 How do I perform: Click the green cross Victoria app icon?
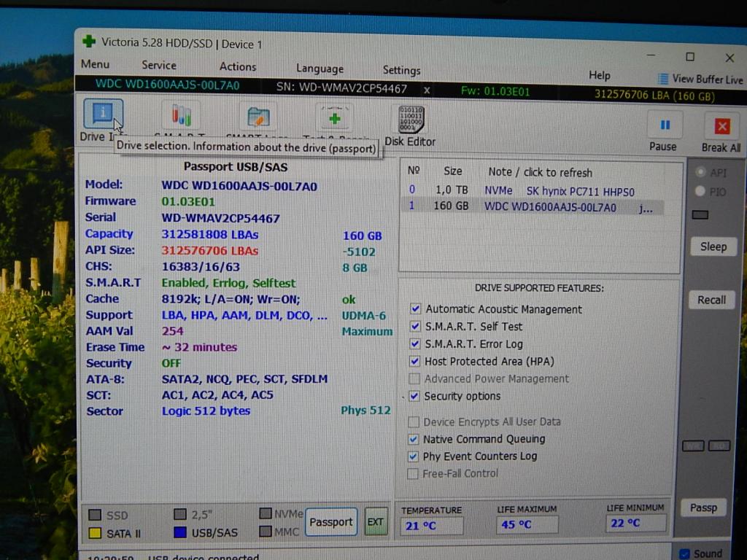88,42
